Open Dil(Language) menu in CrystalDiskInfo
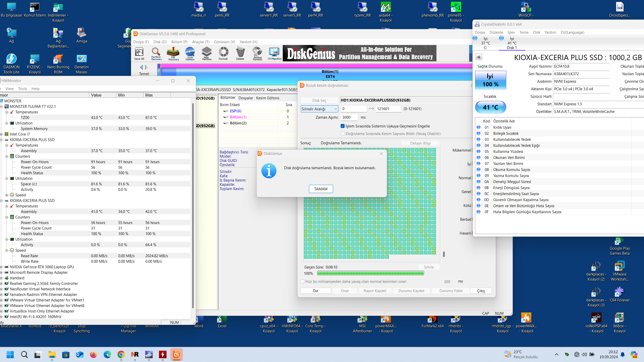This screenshot has height=362, width=644. pyautogui.click(x=572, y=32)
